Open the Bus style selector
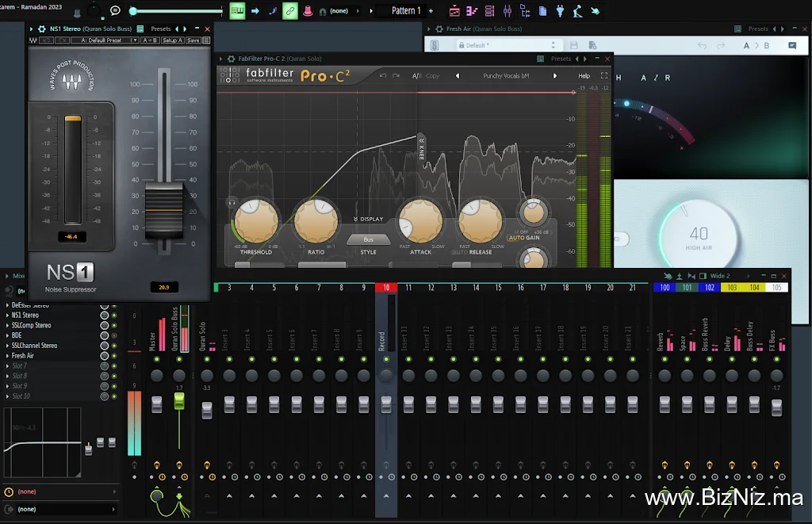The height and width of the screenshot is (524, 812). pos(368,239)
